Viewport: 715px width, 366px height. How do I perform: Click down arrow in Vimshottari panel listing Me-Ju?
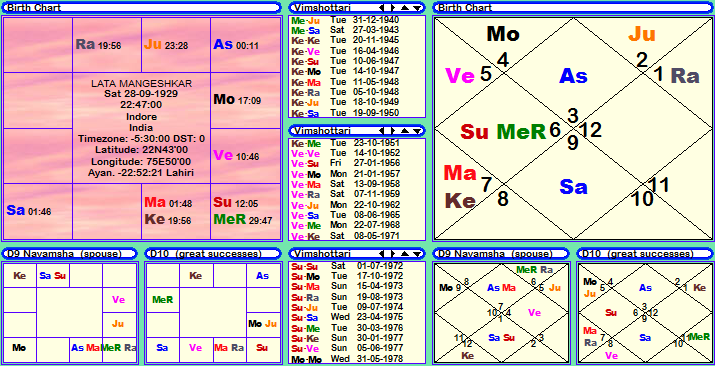[416, 8]
